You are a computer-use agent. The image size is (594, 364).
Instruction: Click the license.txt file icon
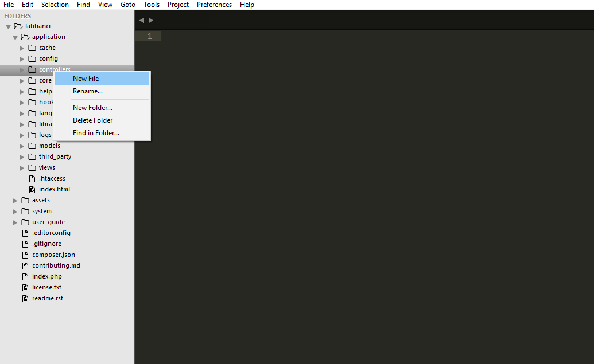[25, 287]
